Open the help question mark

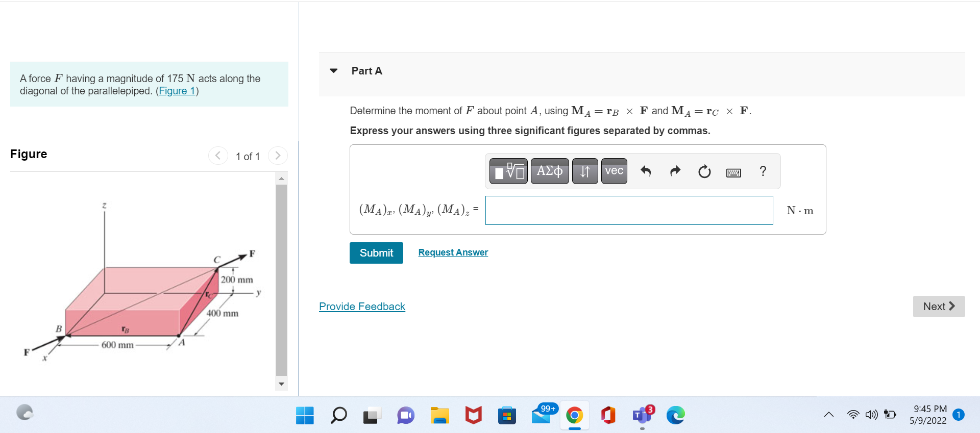tap(763, 171)
